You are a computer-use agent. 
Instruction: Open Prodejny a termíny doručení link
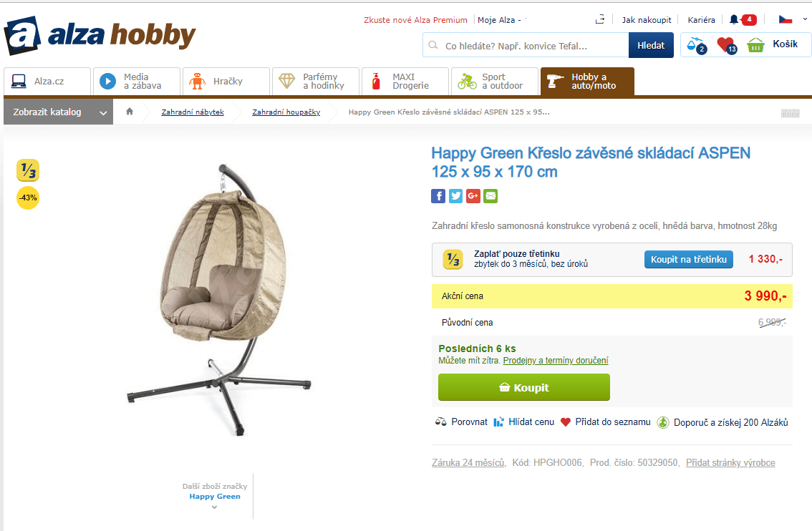556,360
